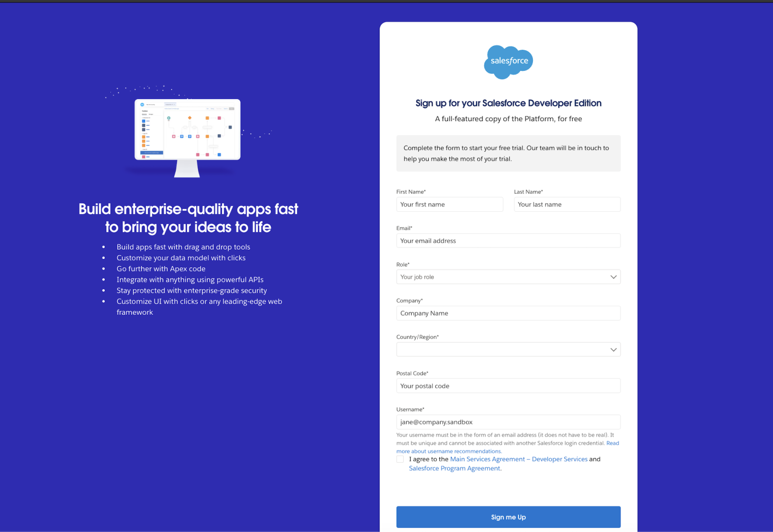Screen dimensions: 773x532
Task: Open Main Services Agreement – Developer Services link
Action: click(x=518, y=459)
